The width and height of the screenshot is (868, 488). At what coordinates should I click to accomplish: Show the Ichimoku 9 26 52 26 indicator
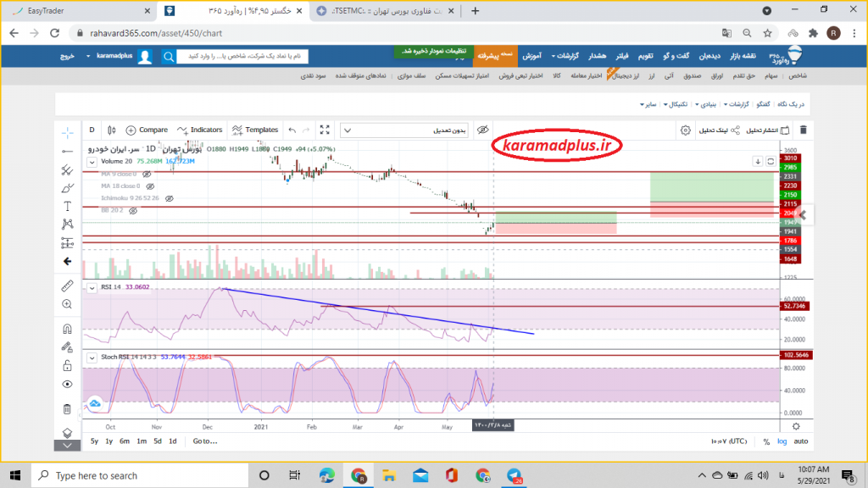click(170, 198)
